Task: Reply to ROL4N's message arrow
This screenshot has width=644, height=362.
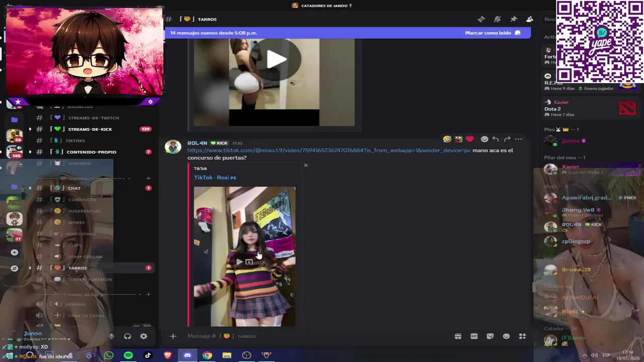Action: coord(496,139)
